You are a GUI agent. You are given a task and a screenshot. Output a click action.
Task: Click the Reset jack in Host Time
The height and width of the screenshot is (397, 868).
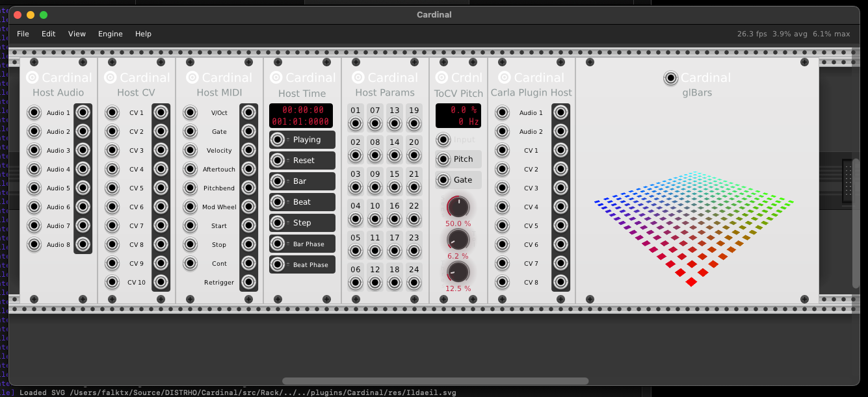[x=278, y=160]
